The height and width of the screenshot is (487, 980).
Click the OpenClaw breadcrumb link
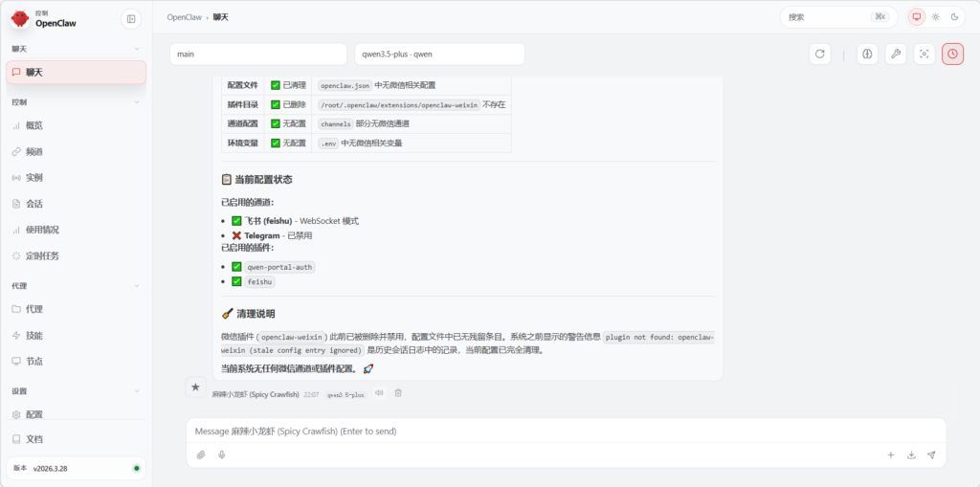pyautogui.click(x=185, y=17)
